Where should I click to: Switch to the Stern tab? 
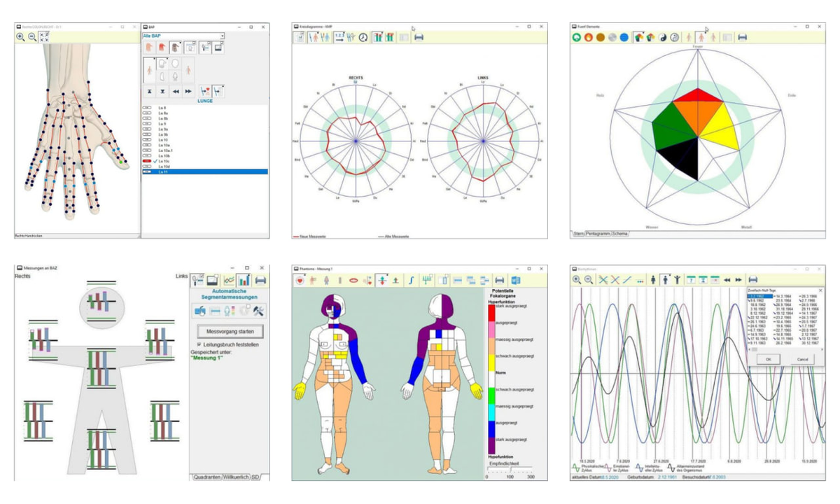tap(578, 233)
